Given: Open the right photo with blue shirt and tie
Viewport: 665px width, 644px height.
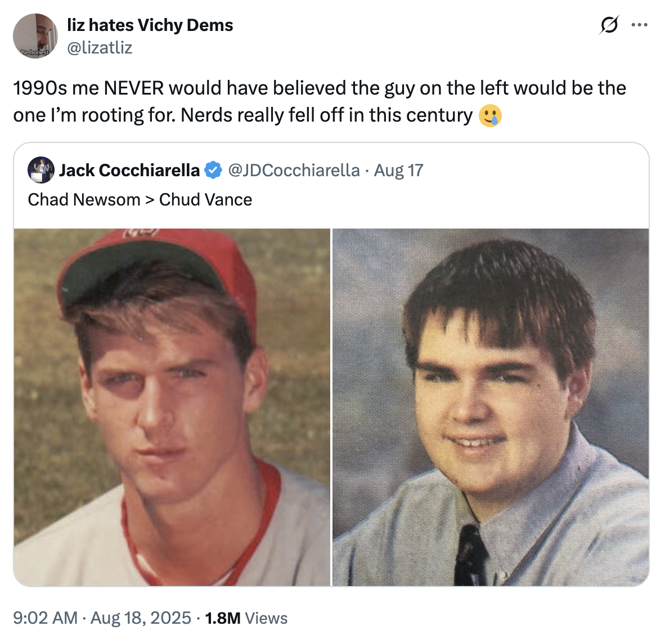Looking at the screenshot, I should [491, 407].
